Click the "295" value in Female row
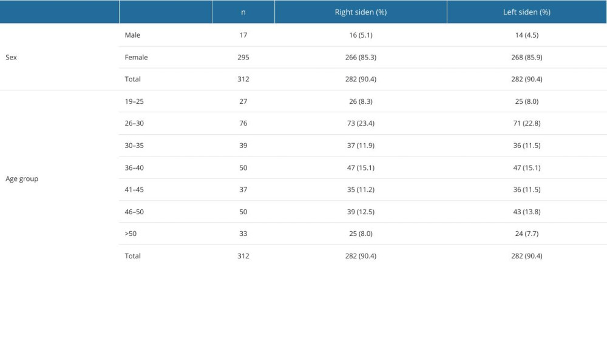This screenshot has width=607, height=364. 243,58
